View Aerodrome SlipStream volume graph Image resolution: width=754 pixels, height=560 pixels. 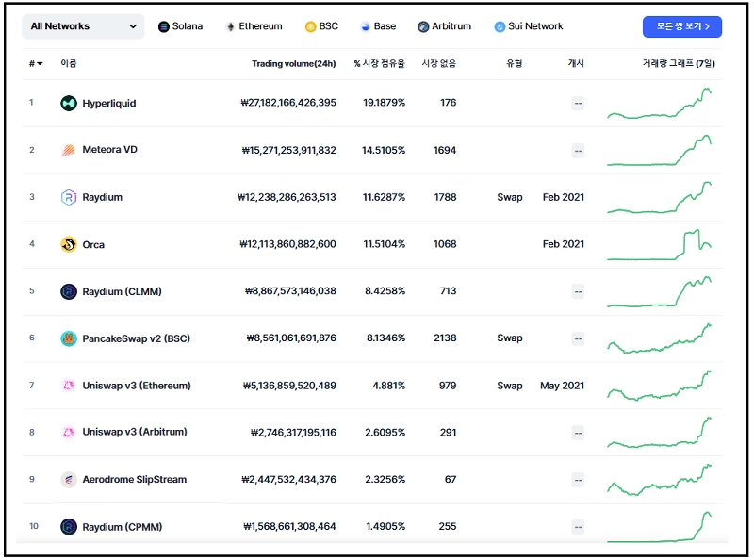coord(659,480)
